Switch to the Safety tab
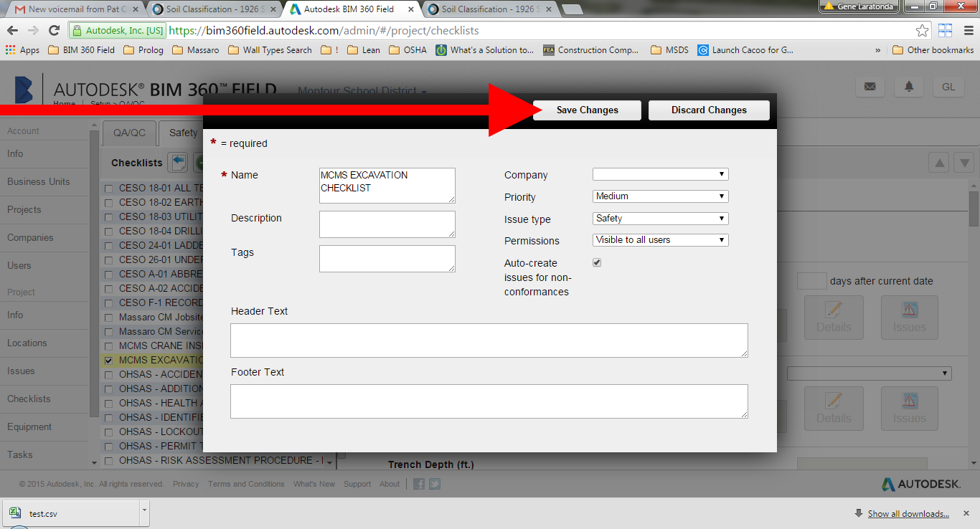Viewport: 980px width, 529px height. (182, 133)
